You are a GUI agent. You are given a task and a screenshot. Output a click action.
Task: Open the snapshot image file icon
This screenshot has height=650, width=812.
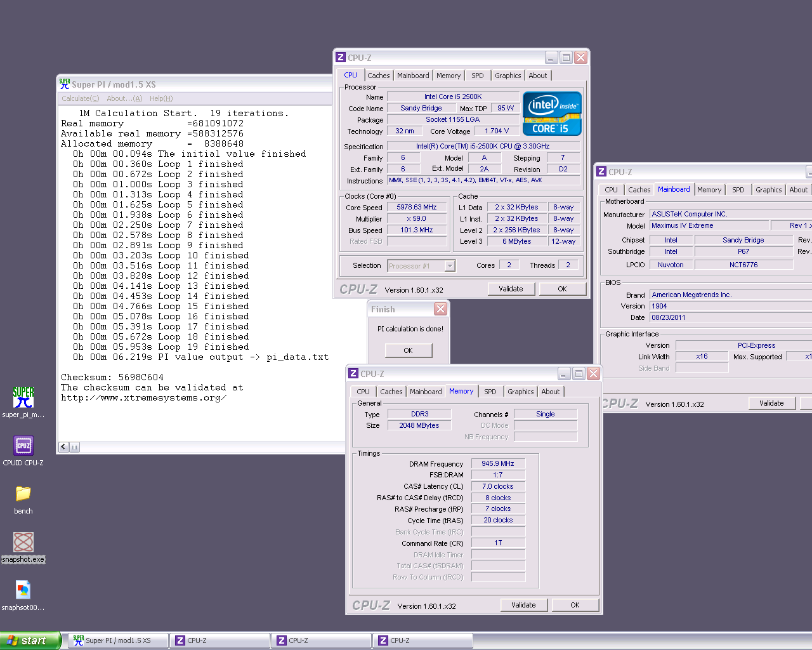point(23,590)
